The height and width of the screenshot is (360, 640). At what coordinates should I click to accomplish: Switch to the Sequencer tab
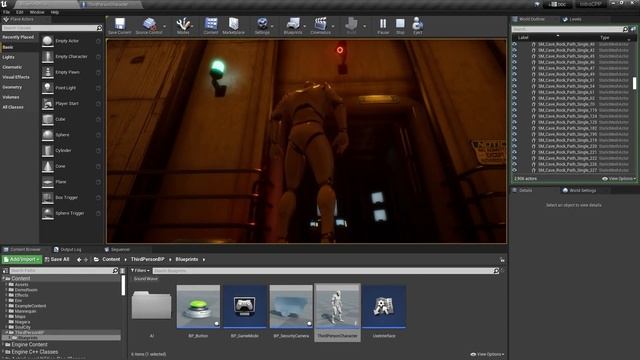(x=117, y=249)
